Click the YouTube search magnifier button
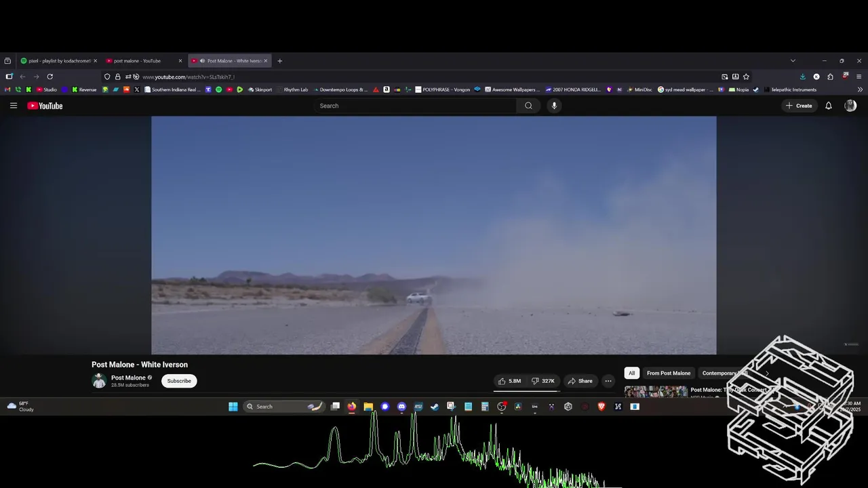 pyautogui.click(x=528, y=106)
